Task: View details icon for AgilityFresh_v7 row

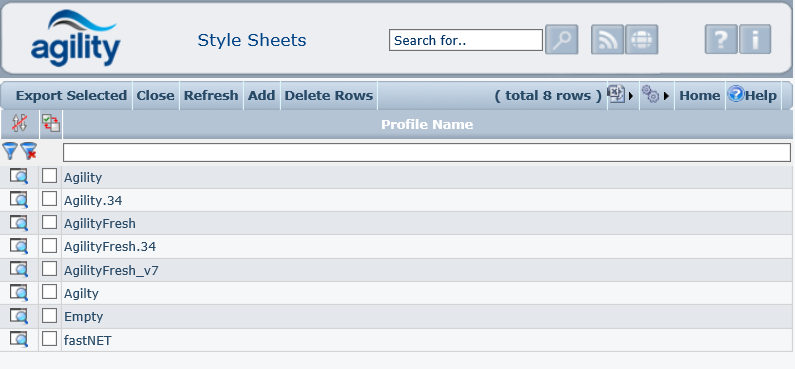Action: tap(19, 270)
